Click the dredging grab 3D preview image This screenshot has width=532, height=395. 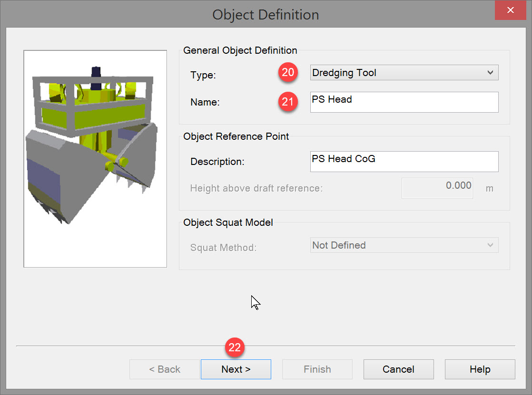pos(95,158)
